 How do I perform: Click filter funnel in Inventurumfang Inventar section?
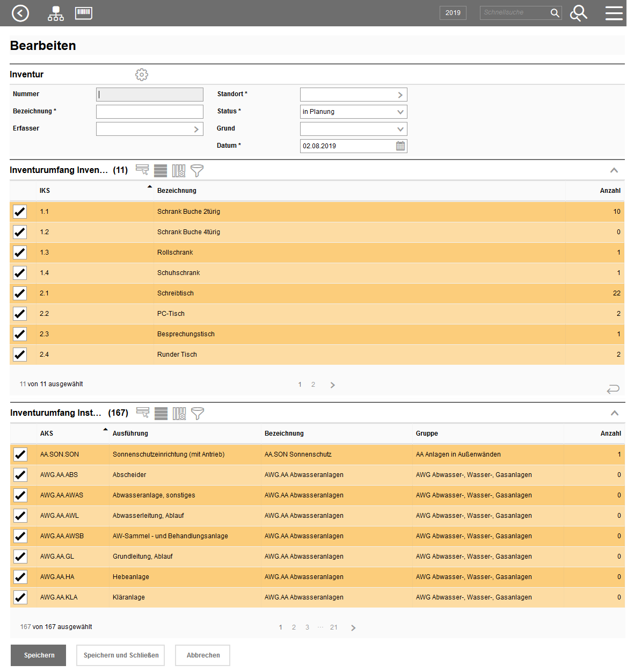click(x=197, y=171)
